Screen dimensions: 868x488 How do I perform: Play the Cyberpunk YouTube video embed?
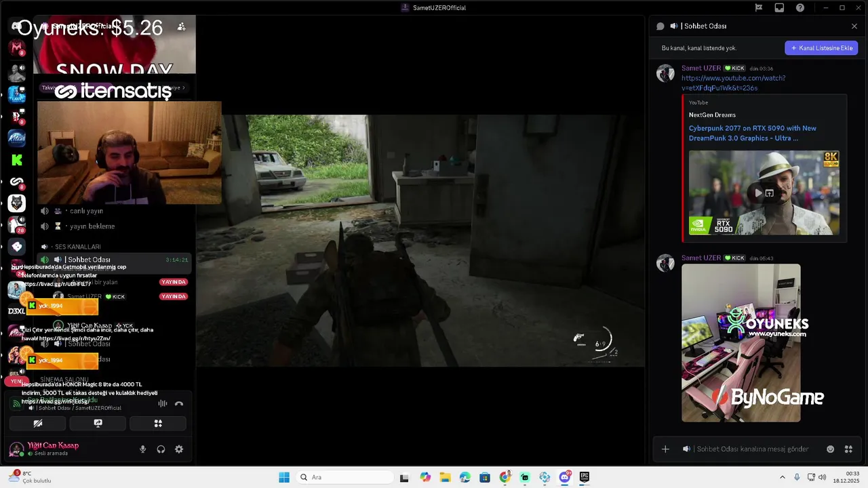point(758,193)
